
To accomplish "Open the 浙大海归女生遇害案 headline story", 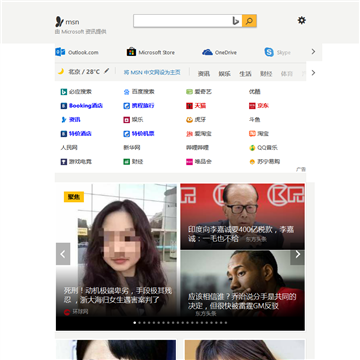I will pyautogui.click(x=118, y=295).
